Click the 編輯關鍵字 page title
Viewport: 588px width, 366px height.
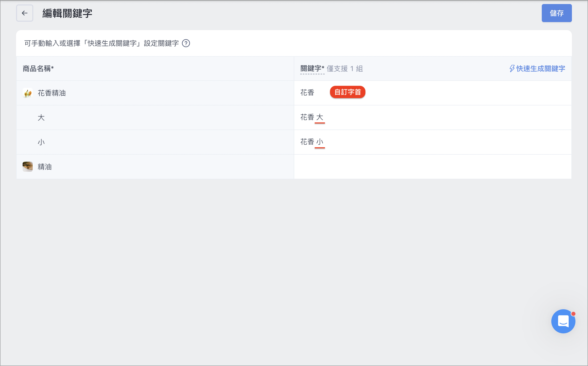67,13
